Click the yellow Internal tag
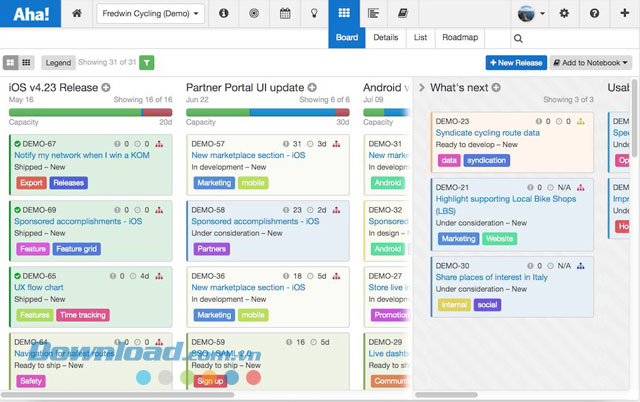 (454, 305)
